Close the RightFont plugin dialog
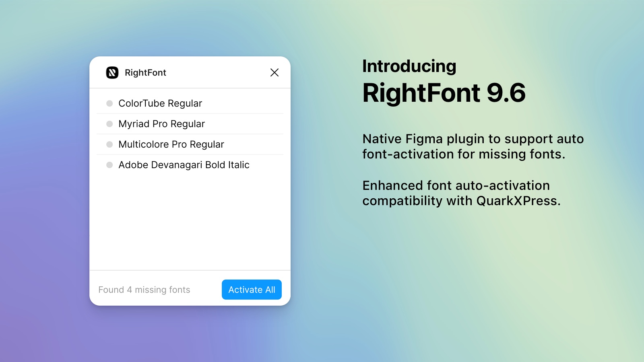 click(275, 72)
